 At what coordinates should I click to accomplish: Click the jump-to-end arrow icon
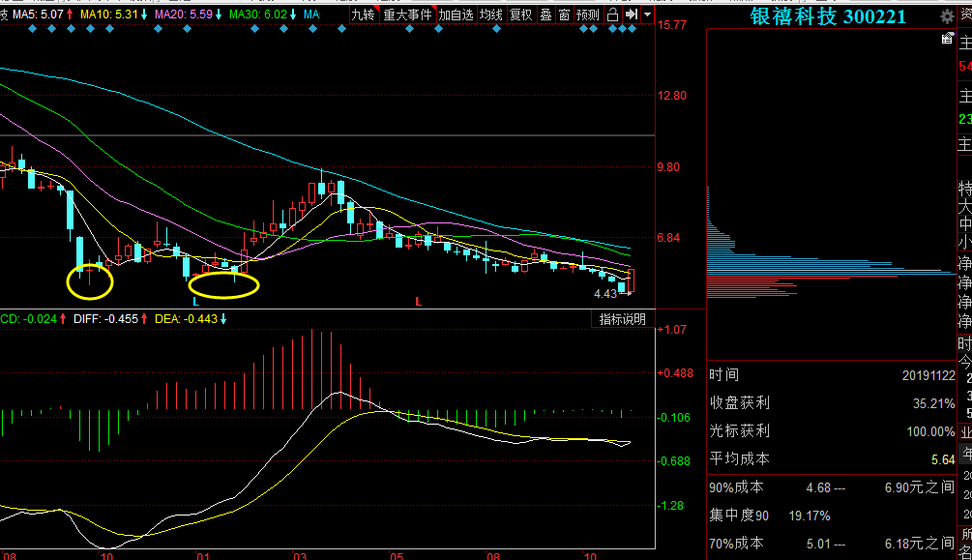click(x=631, y=15)
